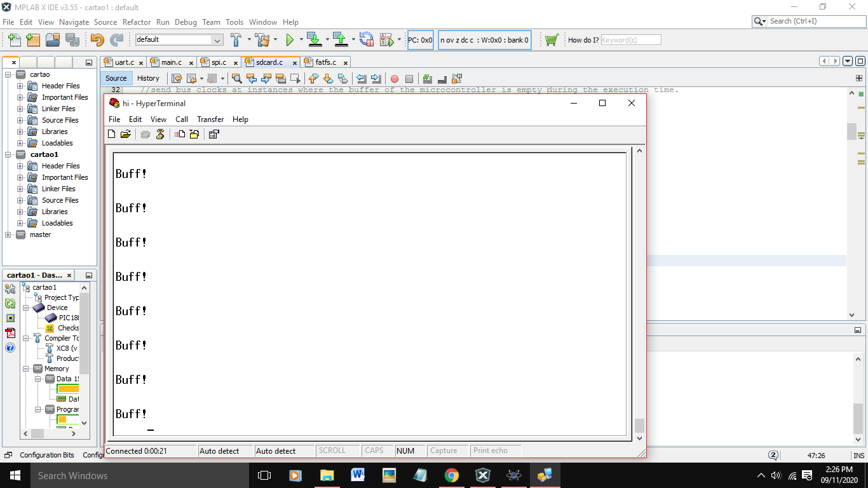Click Dashboard Refresh green arrows icon
Screen dimensions: 868x488
(x=10, y=304)
